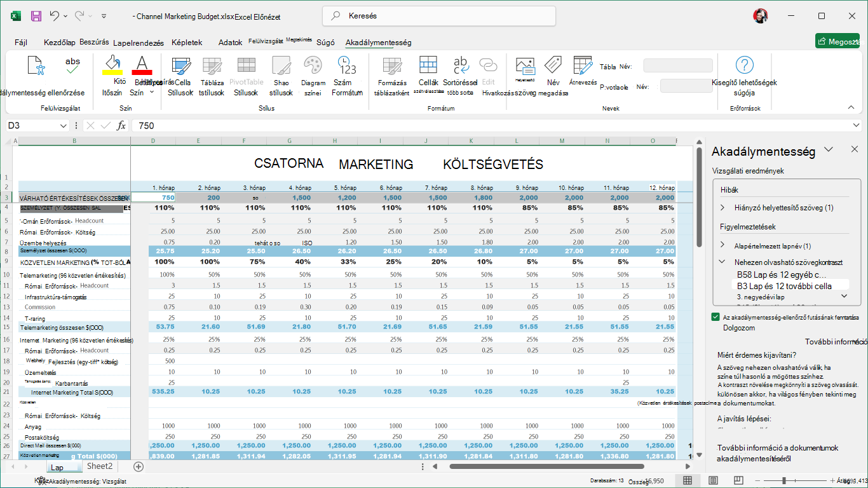Viewport: 868px width, 488px height.
Task: Open Kisegítő lehetőségek súgója help icon
Action: pos(744,65)
